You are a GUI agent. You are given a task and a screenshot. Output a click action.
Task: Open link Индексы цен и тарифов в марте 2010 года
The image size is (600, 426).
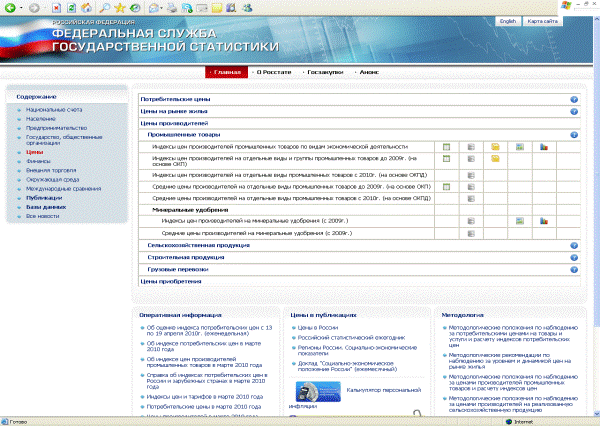point(205,397)
